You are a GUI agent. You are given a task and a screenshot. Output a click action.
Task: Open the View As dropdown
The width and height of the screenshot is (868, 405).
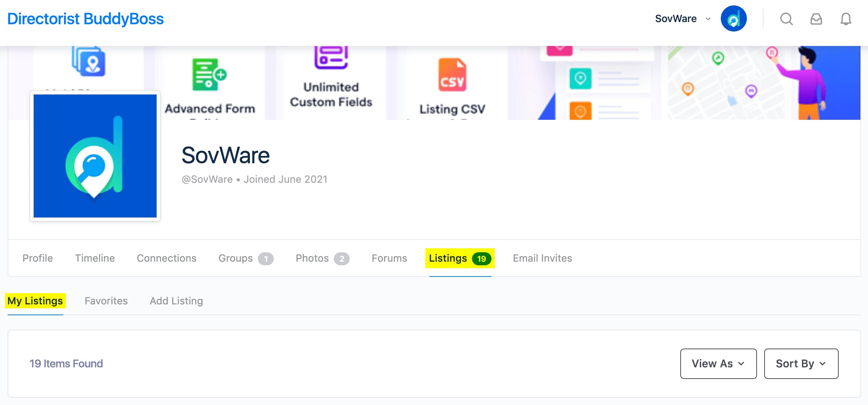[x=718, y=363]
